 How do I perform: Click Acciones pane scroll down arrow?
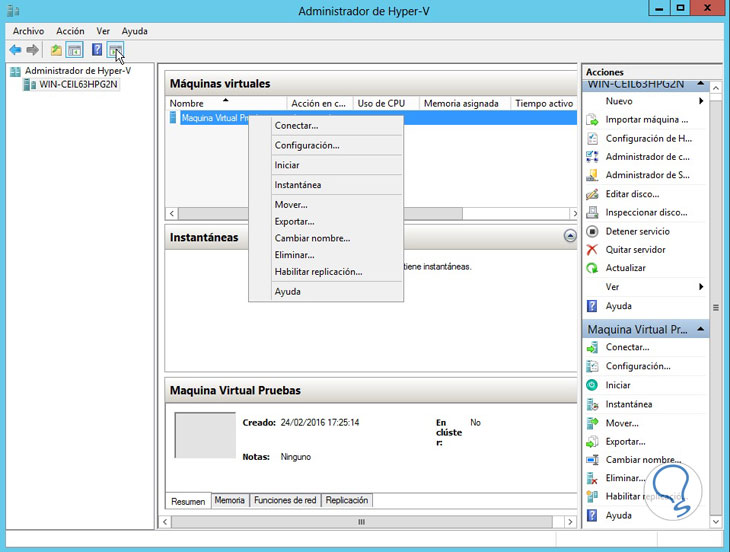[716, 522]
